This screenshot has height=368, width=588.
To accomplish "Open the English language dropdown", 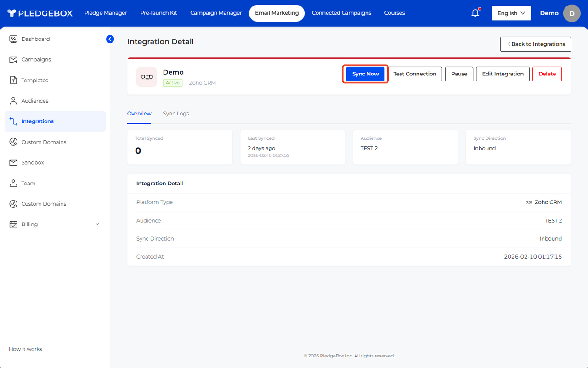I will point(511,13).
